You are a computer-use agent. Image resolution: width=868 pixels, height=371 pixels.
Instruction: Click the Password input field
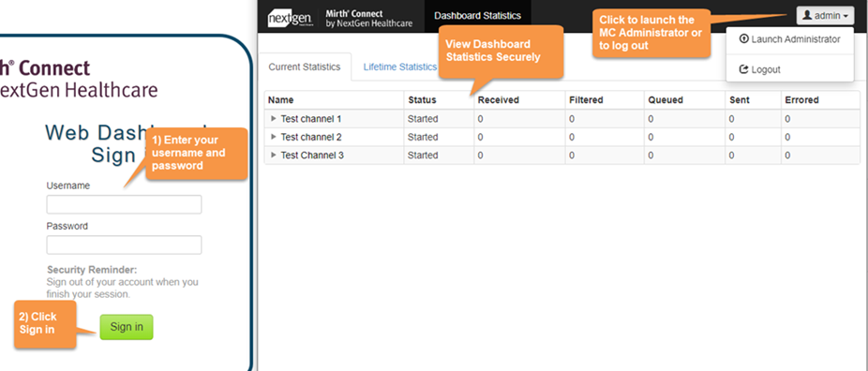click(x=124, y=245)
